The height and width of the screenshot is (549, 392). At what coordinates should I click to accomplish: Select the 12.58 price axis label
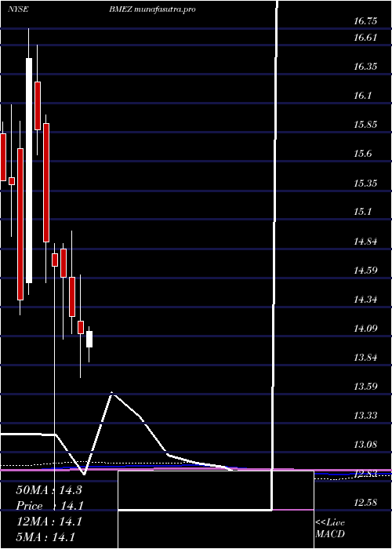[x=365, y=503]
